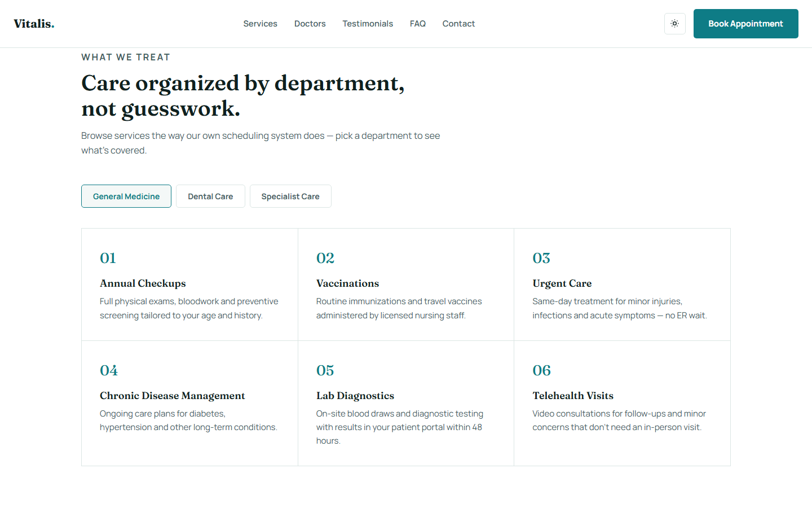The image size is (812, 508).
Task: Open Testimonials from the navigation
Action: click(x=368, y=24)
